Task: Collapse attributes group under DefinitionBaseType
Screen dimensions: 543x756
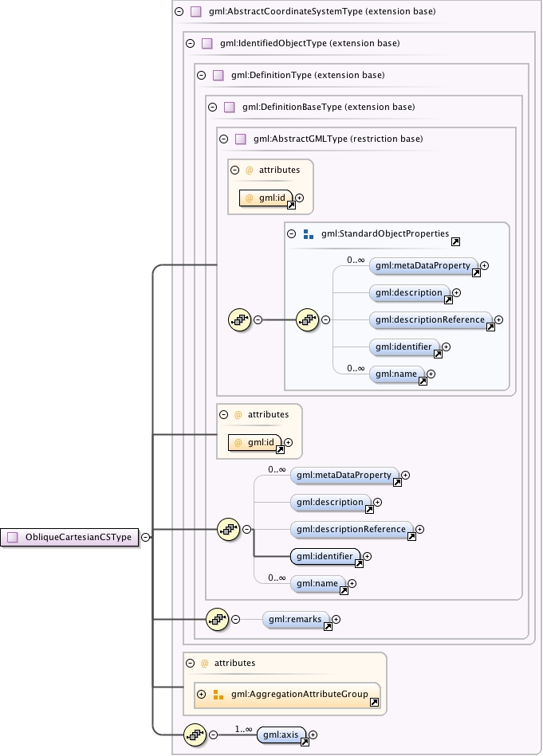Action: pyautogui.click(x=223, y=414)
